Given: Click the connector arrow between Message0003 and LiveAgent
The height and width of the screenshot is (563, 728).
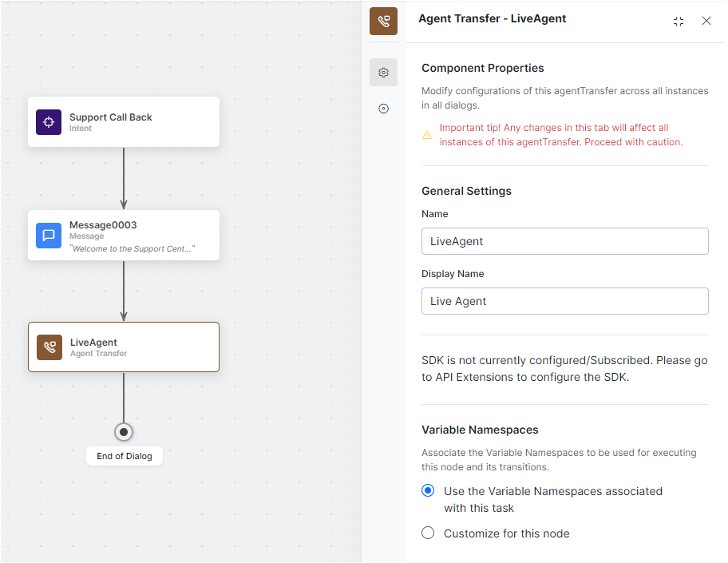Looking at the screenshot, I should tap(124, 291).
